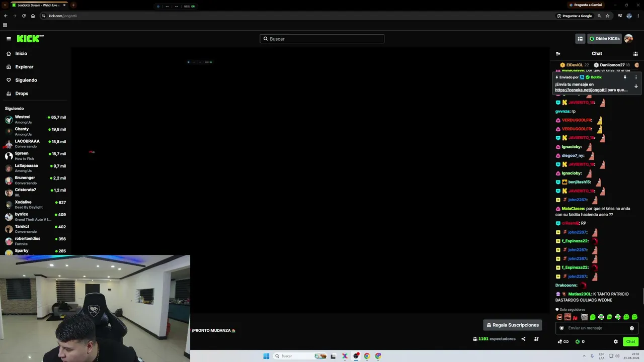Go back in browser
Image resolution: width=644 pixels, height=362 pixels.
point(6,16)
